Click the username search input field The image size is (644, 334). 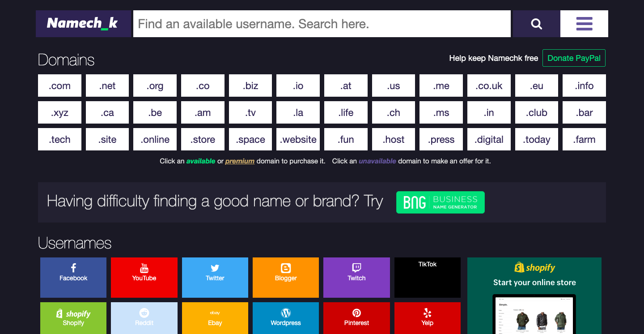322,24
